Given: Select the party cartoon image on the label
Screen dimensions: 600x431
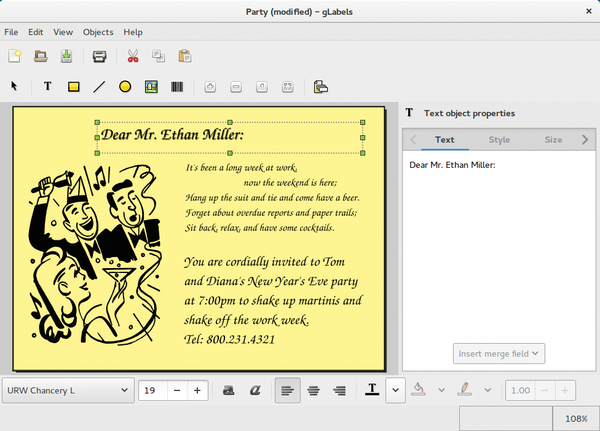Looking at the screenshot, I should (95, 254).
